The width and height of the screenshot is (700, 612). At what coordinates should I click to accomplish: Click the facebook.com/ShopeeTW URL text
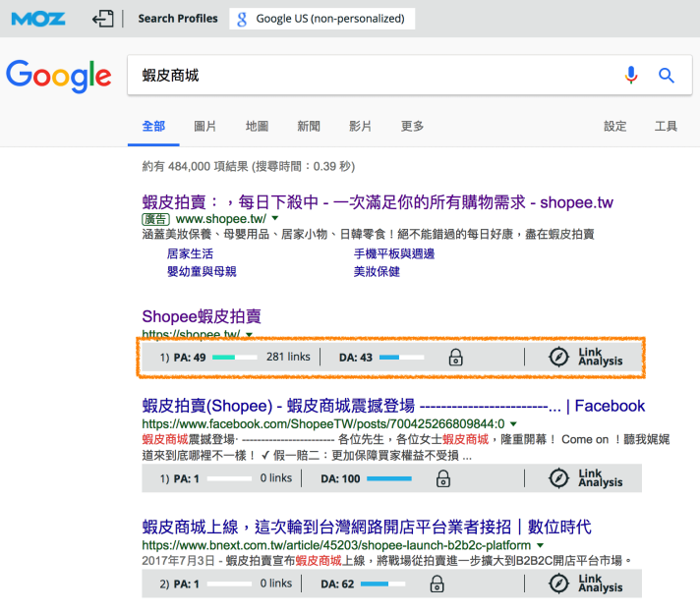(x=323, y=423)
